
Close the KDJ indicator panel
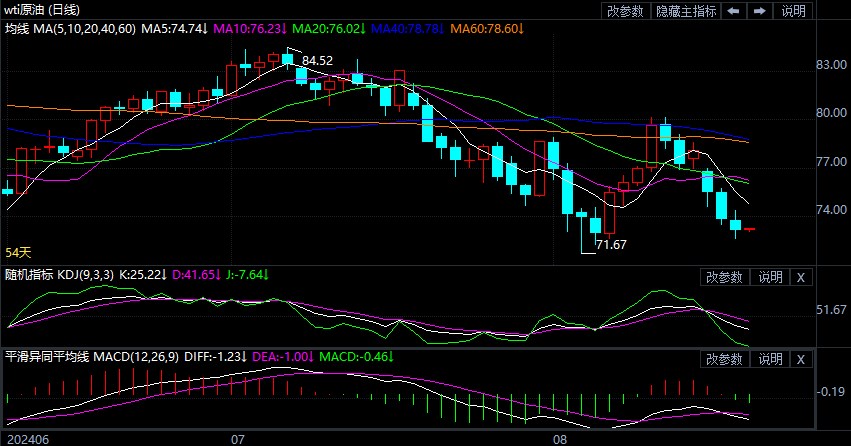[801, 277]
